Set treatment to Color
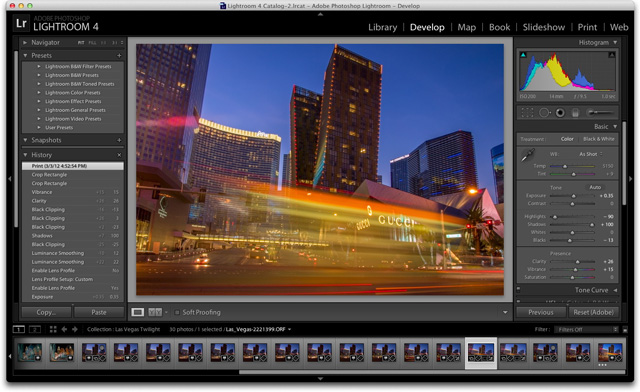640x392 pixels. 567,139
